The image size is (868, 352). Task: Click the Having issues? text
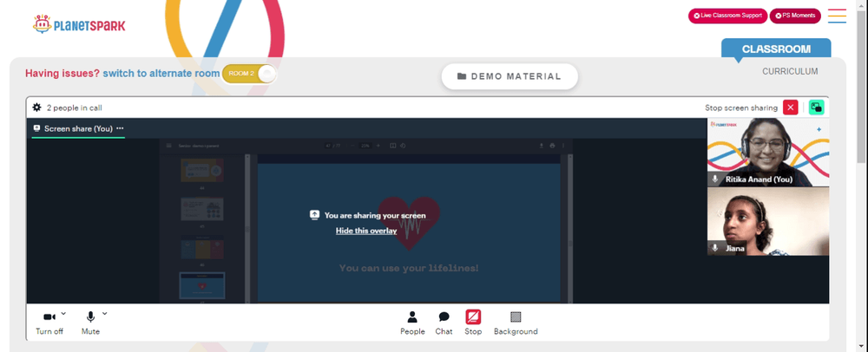[62, 74]
